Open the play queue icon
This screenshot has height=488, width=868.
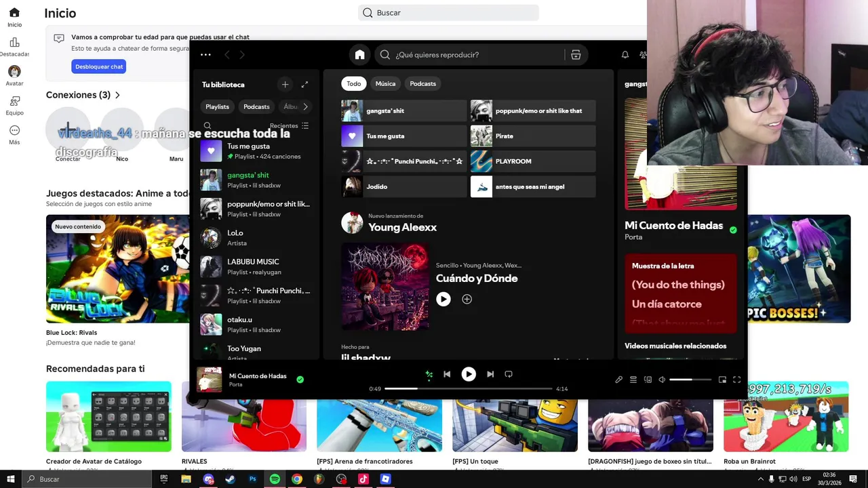633,380
